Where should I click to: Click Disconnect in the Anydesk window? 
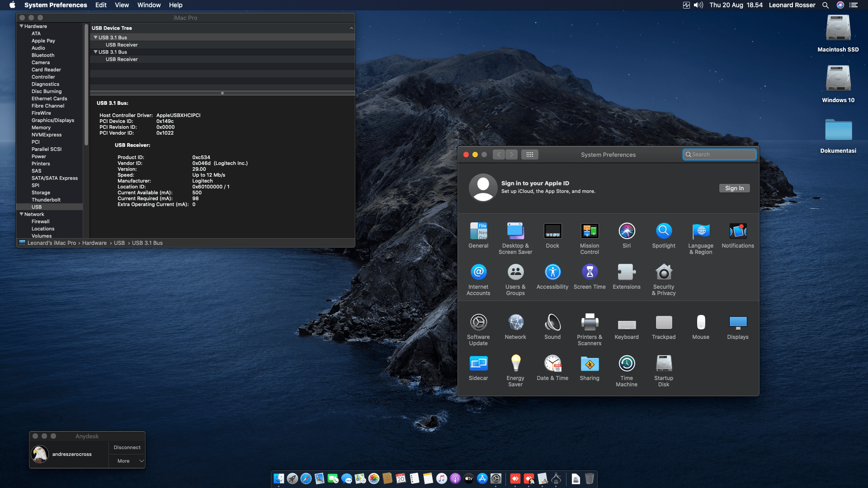tap(127, 447)
